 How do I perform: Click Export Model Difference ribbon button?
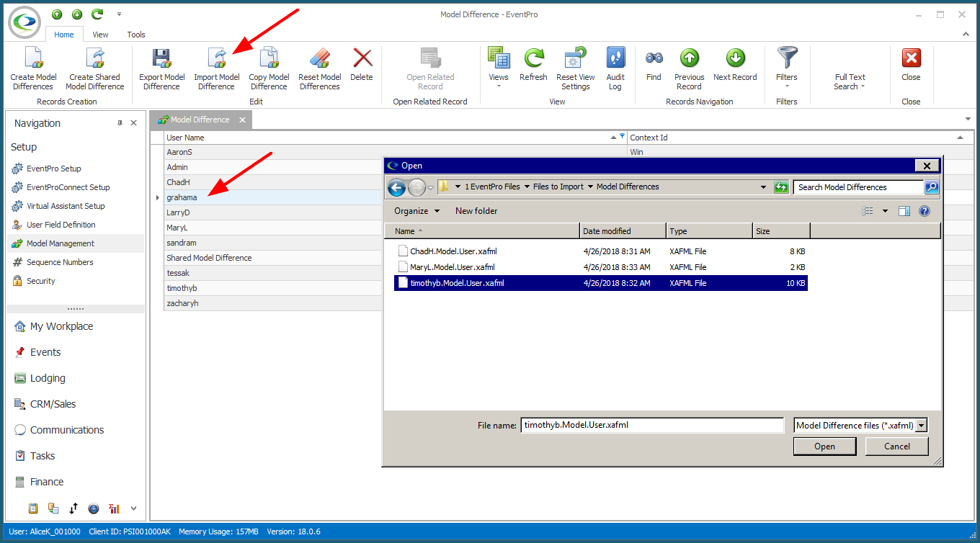tap(162, 69)
